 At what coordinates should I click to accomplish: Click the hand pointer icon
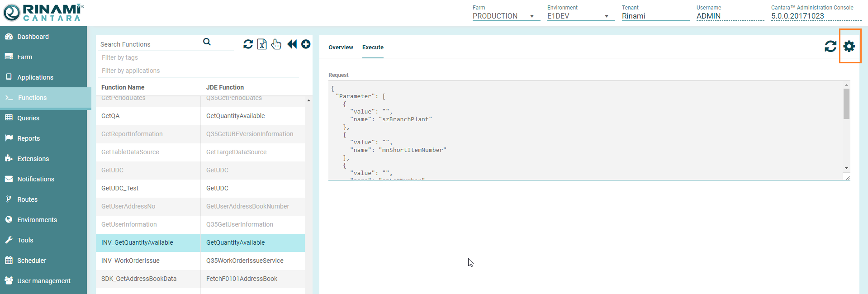click(x=276, y=44)
